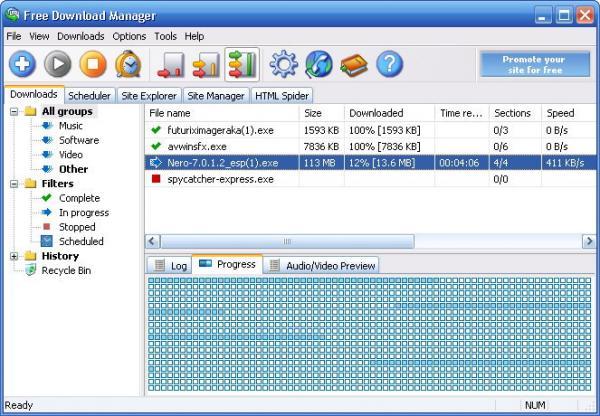Click the History folder icon
The image size is (600, 416).
click(x=30, y=256)
